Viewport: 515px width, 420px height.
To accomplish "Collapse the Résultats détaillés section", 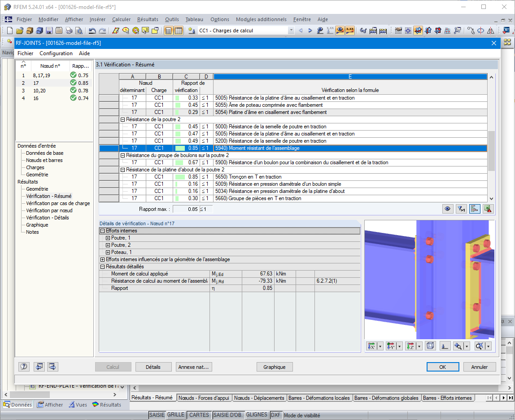I will 102,267.
